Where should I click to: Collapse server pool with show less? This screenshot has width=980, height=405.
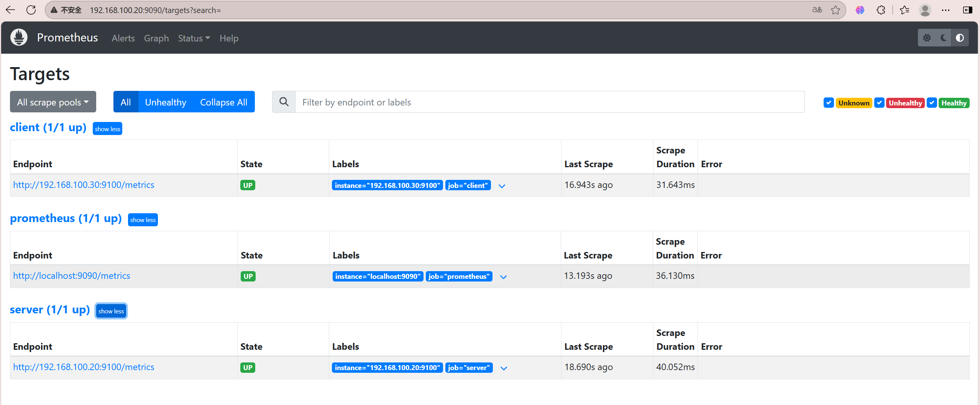point(111,311)
